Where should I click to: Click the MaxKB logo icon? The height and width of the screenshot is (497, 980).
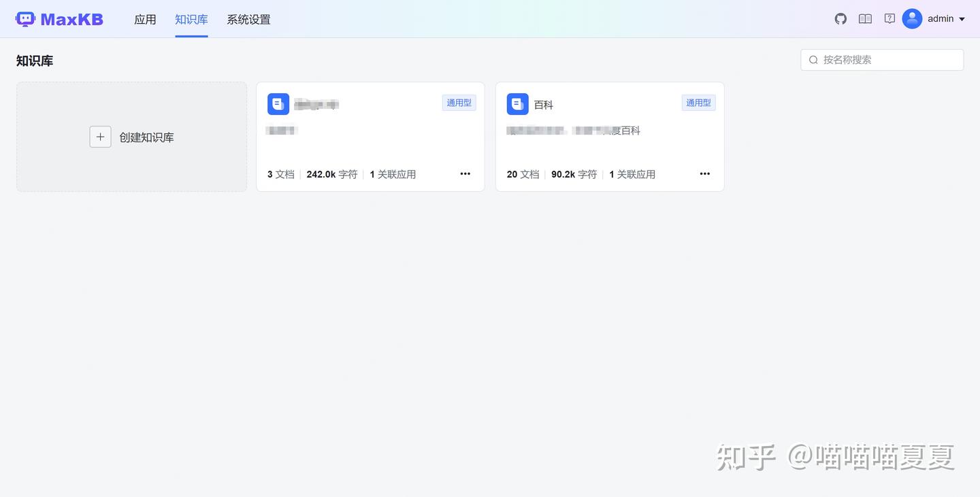[25, 18]
